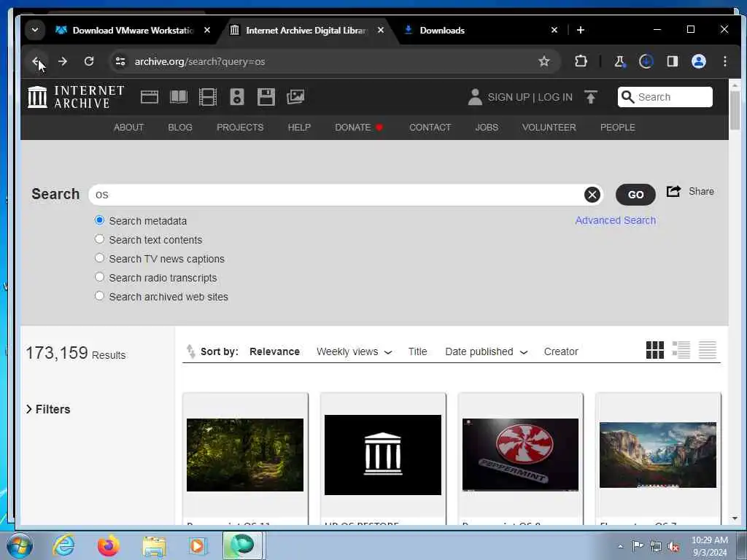Open the Video (film) media icon

pos(208,97)
